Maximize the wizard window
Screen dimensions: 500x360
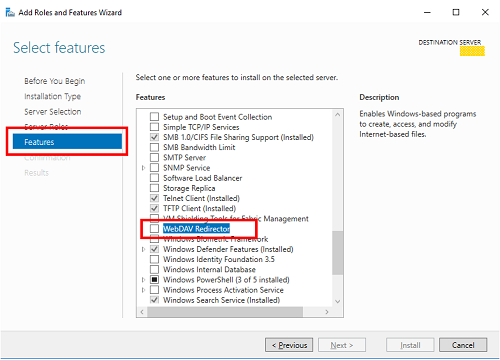pos(456,12)
